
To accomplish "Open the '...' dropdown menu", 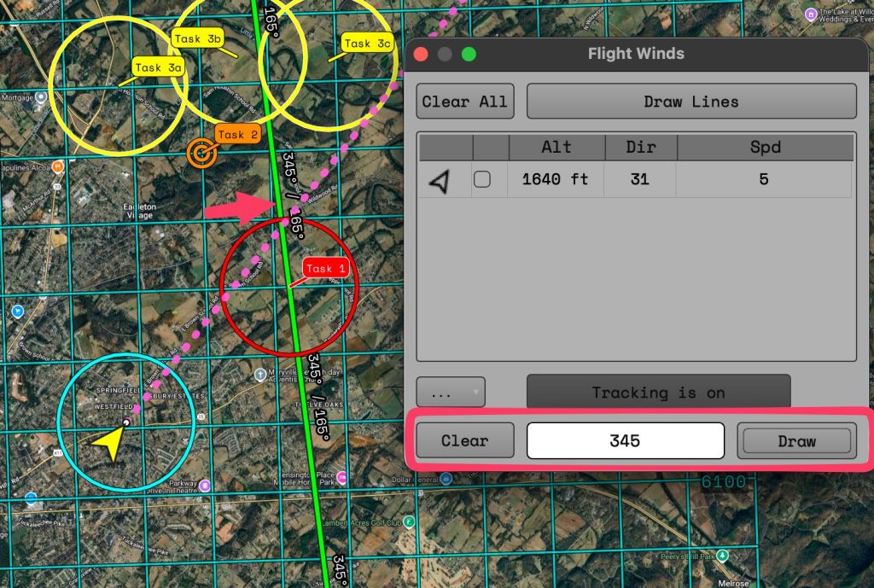I will (450, 393).
